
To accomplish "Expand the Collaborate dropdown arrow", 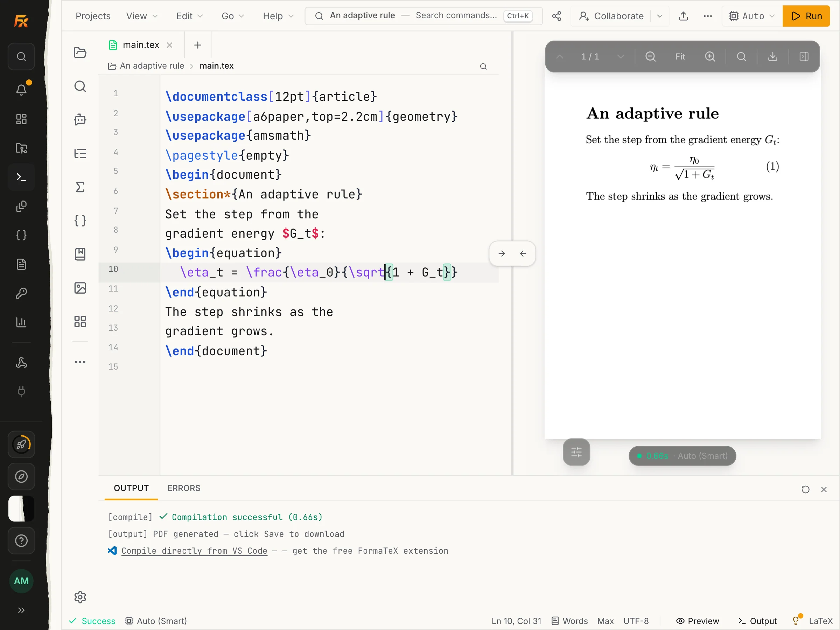I will [x=660, y=16].
